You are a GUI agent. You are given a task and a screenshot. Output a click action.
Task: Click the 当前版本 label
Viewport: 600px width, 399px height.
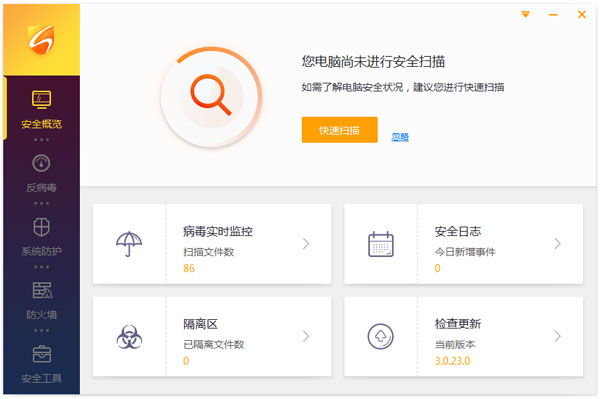[x=455, y=345]
